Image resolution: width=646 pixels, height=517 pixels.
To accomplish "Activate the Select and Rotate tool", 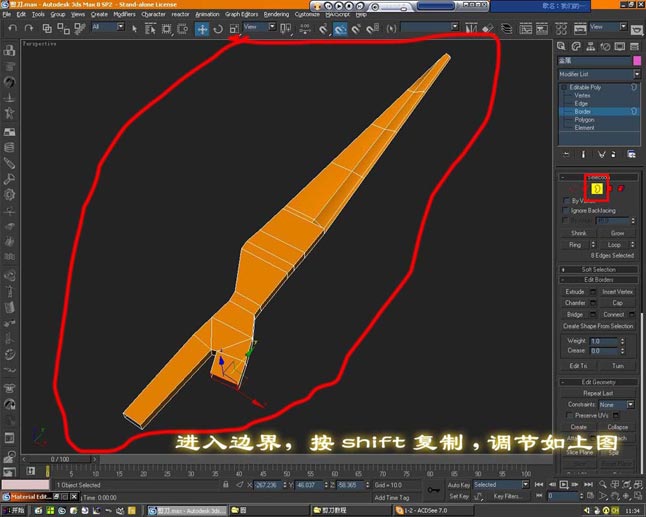I will coord(218,28).
